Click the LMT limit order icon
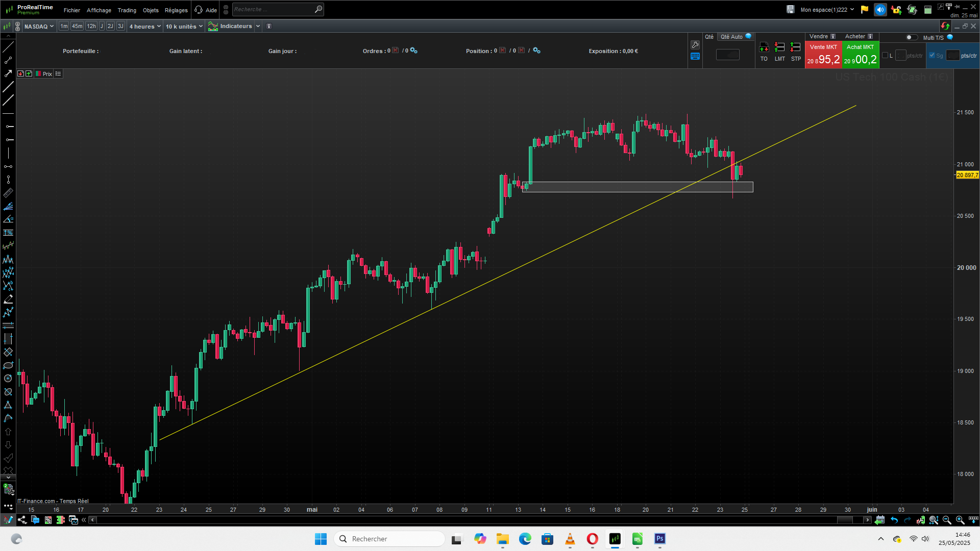This screenshot has width=980, height=551. click(x=779, y=48)
